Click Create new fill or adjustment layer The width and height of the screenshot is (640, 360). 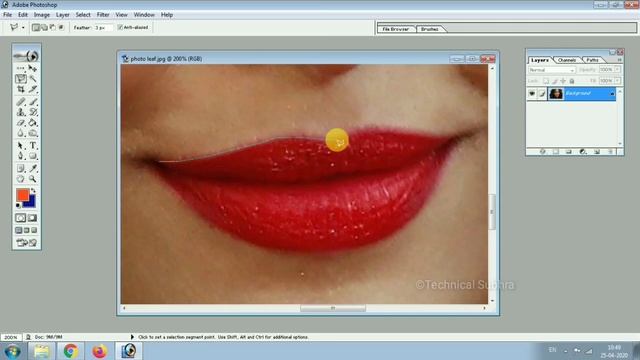[583, 152]
